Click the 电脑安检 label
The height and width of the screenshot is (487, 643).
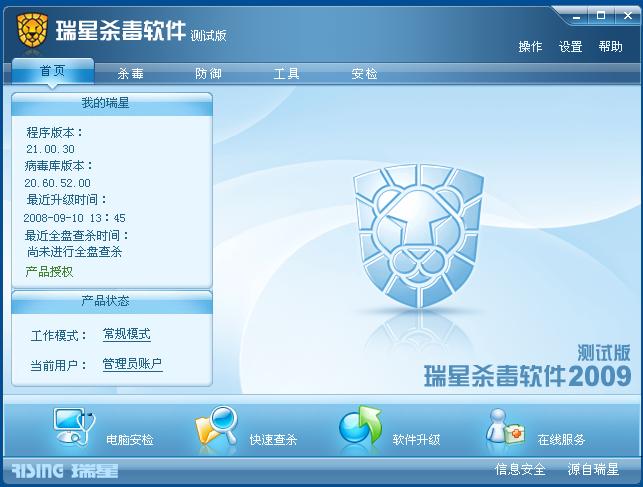pos(130,440)
